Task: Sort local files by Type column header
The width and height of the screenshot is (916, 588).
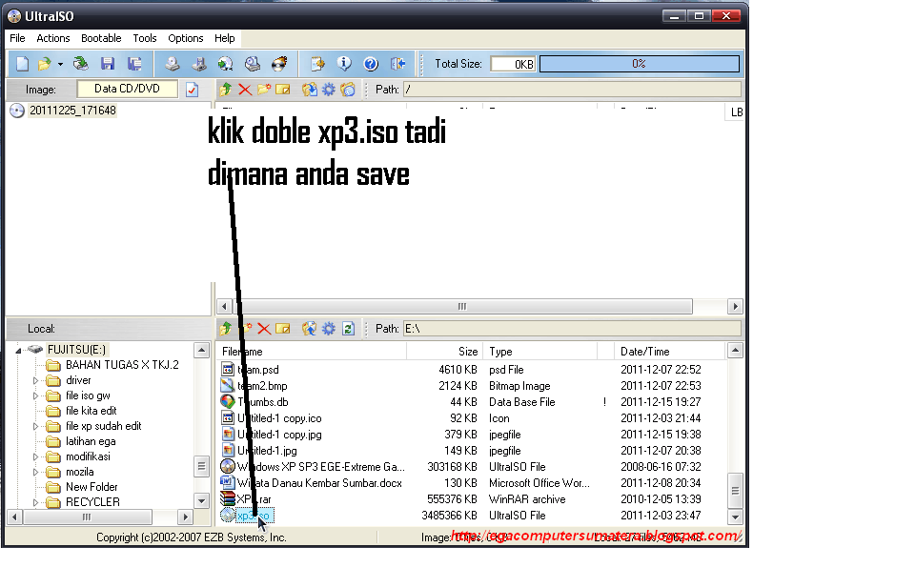Action: coord(540,352)
